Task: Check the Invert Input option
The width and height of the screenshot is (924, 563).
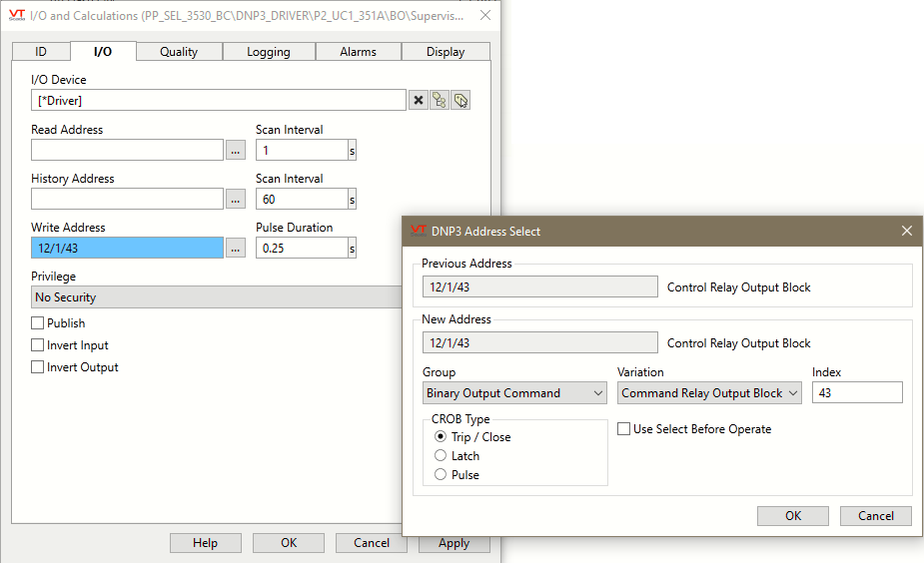Action: (x=38, y=345)
